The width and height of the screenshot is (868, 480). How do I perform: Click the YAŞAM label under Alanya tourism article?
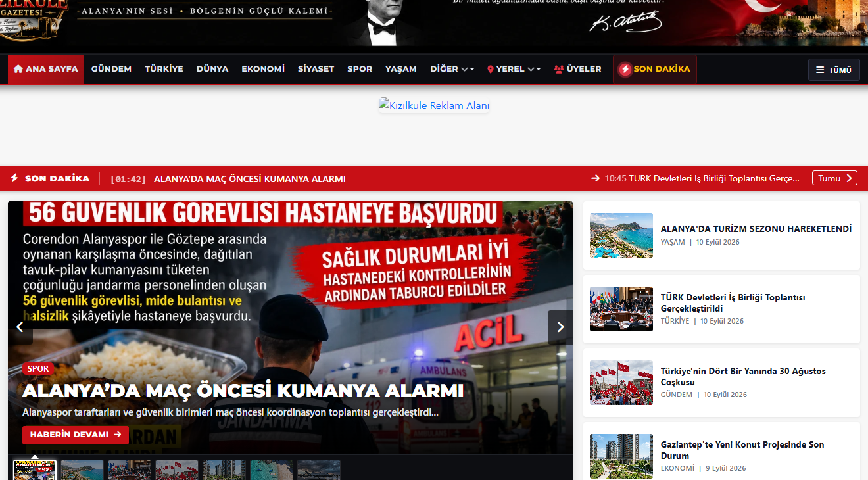tap(673, 242)
